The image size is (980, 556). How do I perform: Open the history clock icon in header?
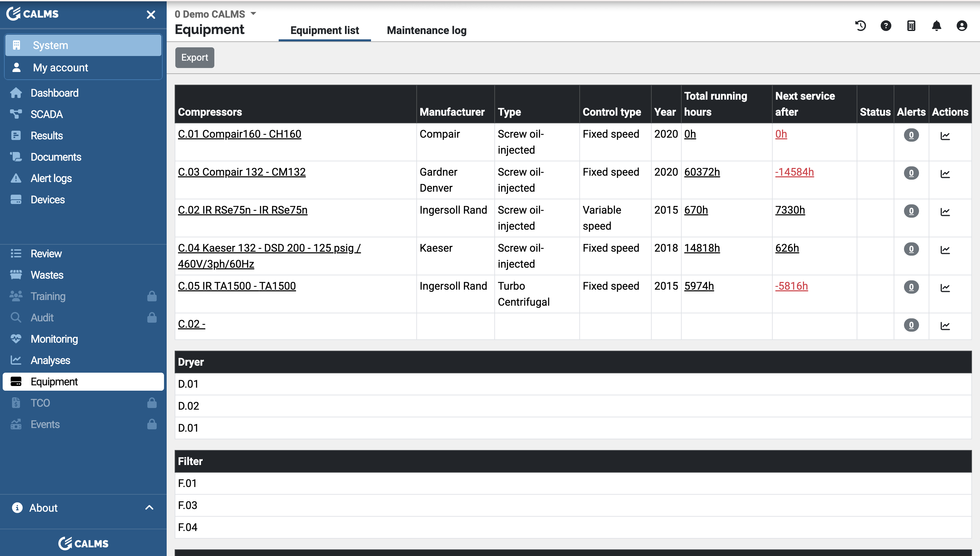861,26
